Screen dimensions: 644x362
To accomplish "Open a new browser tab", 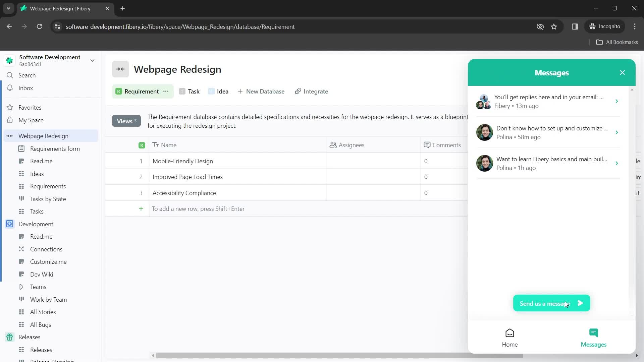I will tap(122, 8).
